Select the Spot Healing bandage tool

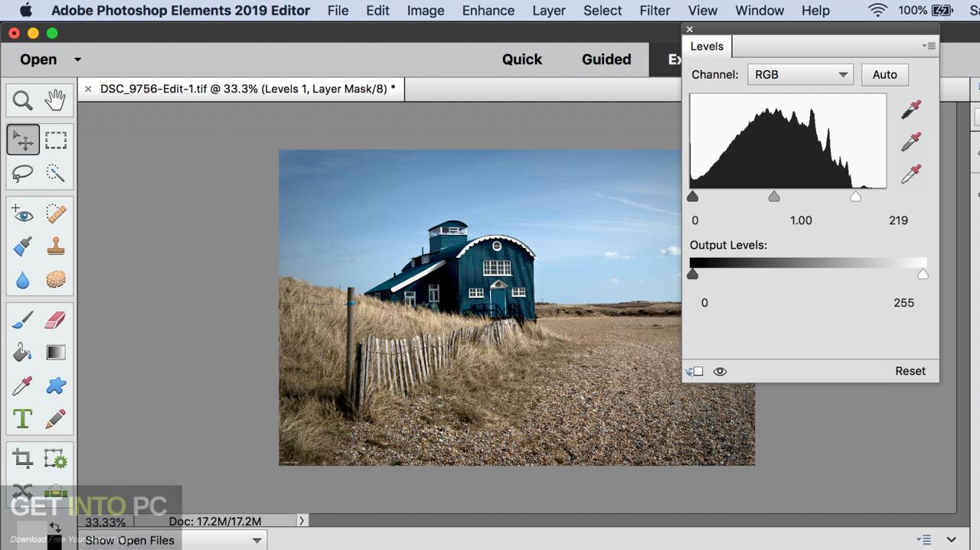55,213
